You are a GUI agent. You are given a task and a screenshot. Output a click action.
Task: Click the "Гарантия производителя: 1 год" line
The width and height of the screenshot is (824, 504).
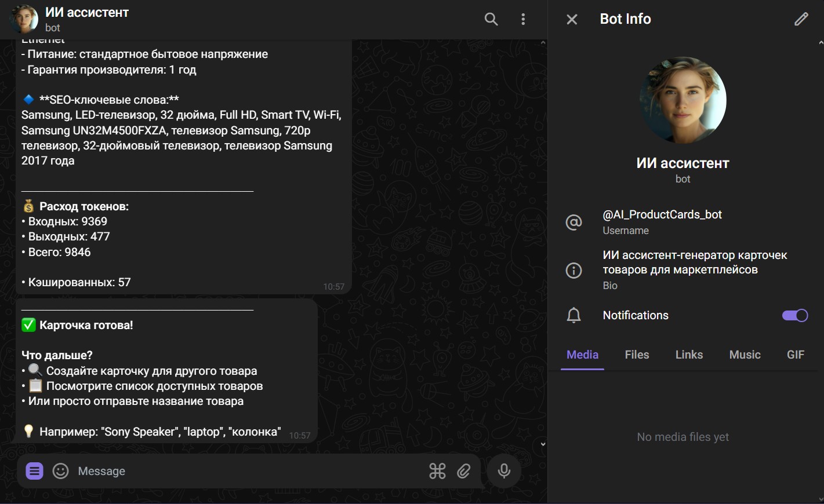pyautogui.click(x=109, y=70)
